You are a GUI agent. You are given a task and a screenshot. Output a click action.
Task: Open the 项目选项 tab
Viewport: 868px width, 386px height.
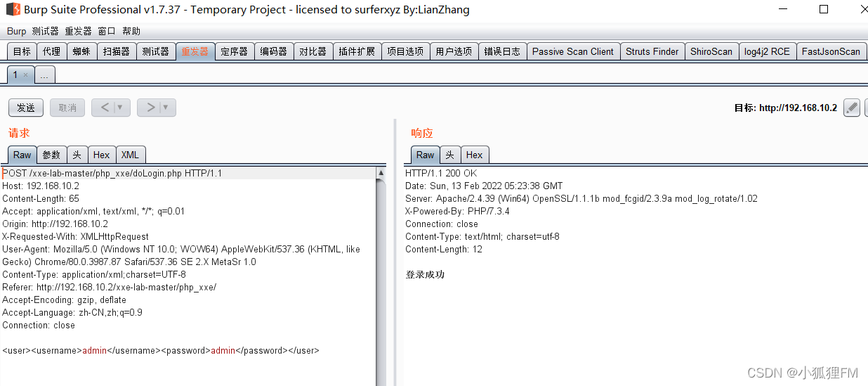[x=405, y=51]
